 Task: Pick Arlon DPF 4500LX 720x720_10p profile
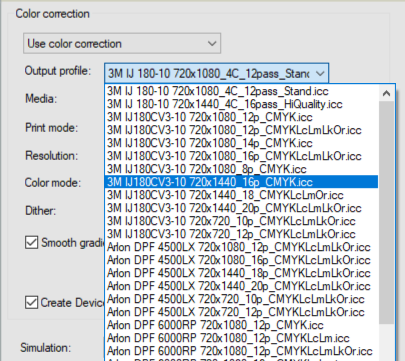242,299
